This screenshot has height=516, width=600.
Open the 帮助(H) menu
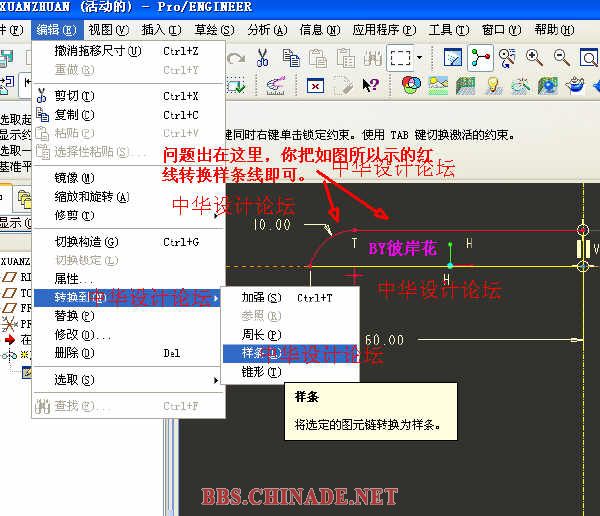tap(554, 30)
